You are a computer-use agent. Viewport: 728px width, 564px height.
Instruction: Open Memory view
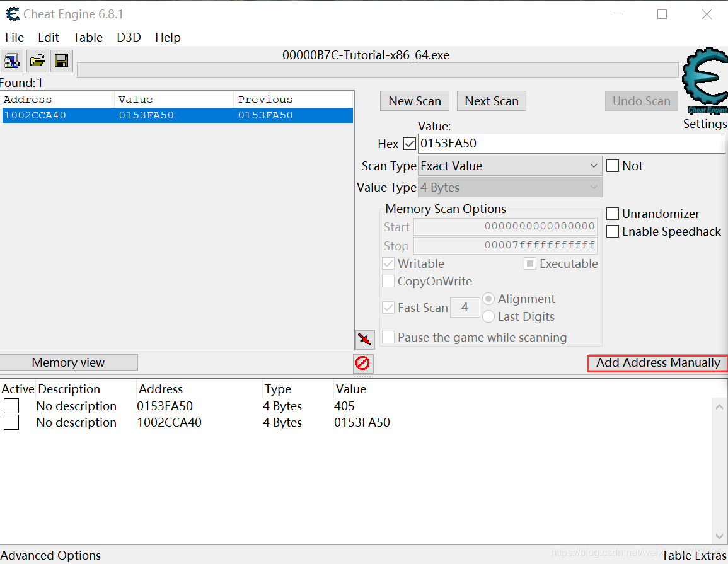(x=68, y=362)
